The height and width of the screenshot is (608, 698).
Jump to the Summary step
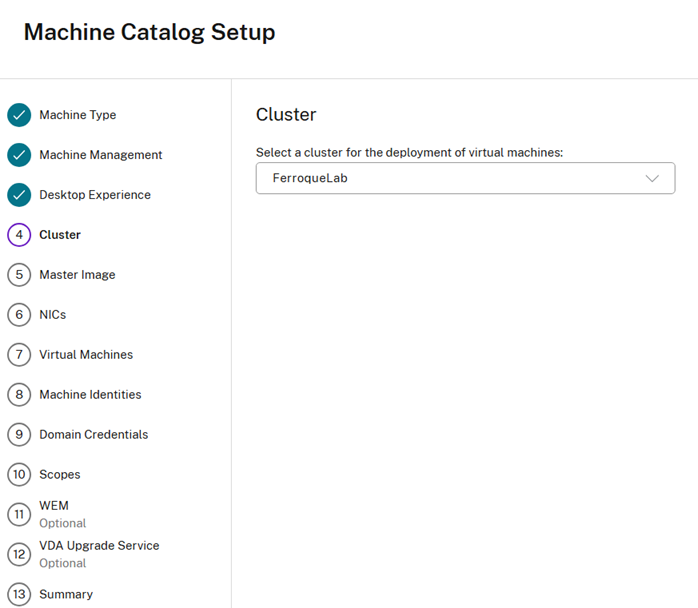click(x=66, y=595)
